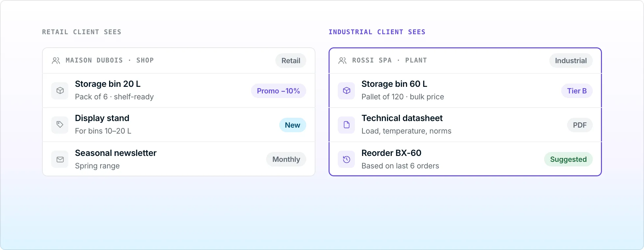The height and width of the screenshot is (250, 644).
Task: Click the 'RETAIL CLIENT SEES' heading
Action: (x=82, y=32)
